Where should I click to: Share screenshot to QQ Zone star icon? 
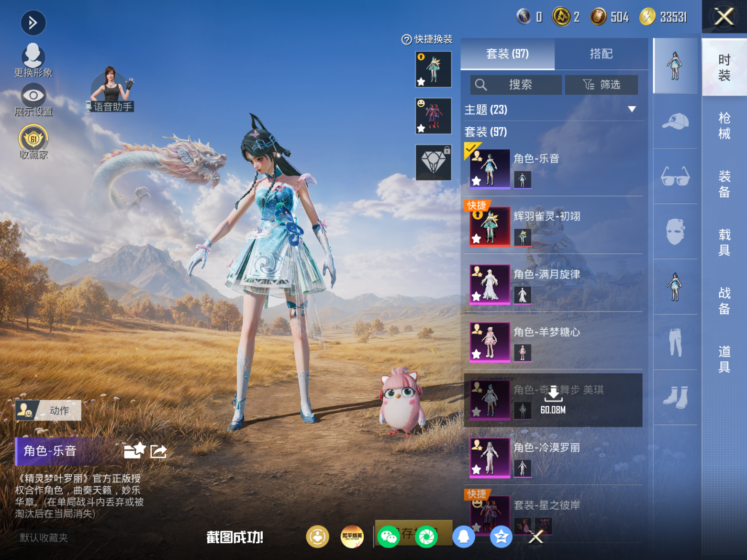(501, 537)
